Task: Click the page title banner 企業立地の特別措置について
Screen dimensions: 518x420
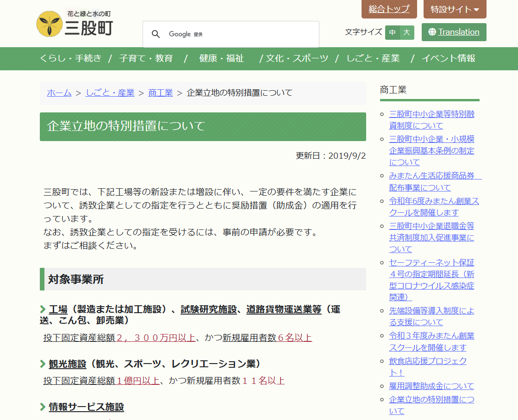Action: point(203,127)
